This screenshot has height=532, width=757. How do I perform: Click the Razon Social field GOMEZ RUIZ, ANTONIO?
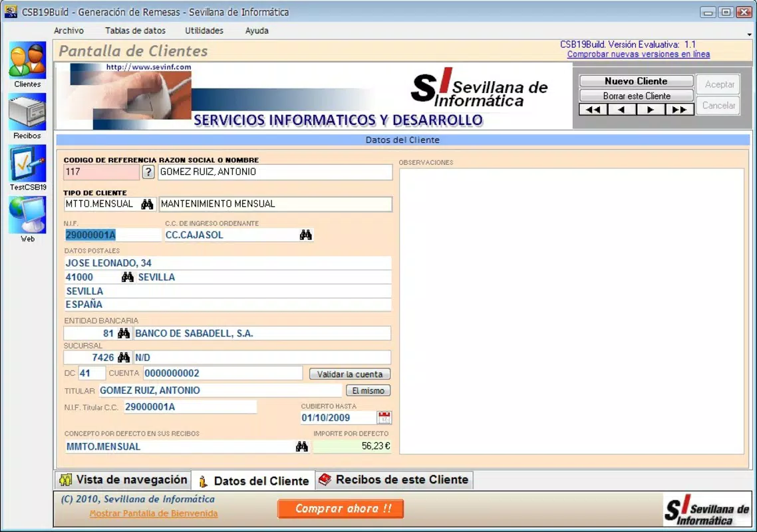coord(275,172)
